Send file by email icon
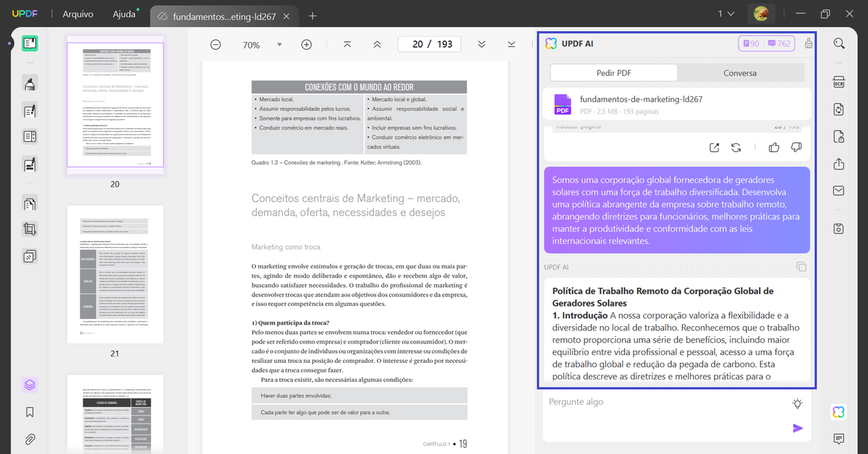The image size is (868, 454). point(839,191)
